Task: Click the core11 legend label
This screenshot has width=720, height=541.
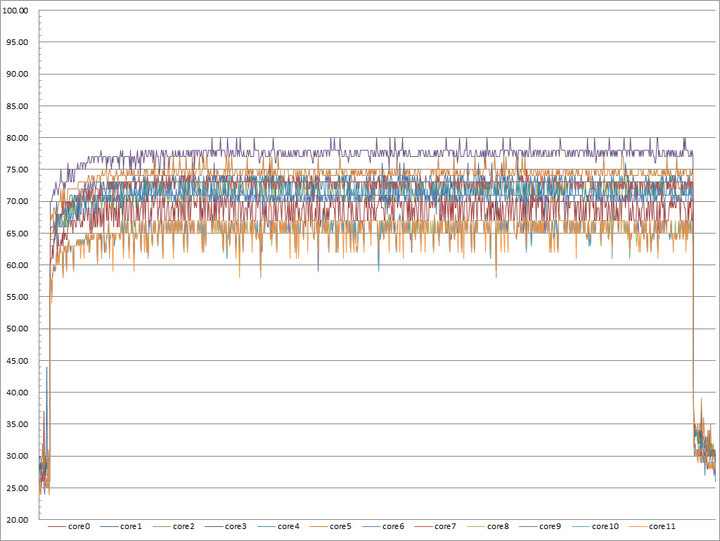Action: click(x=662, y=526)
